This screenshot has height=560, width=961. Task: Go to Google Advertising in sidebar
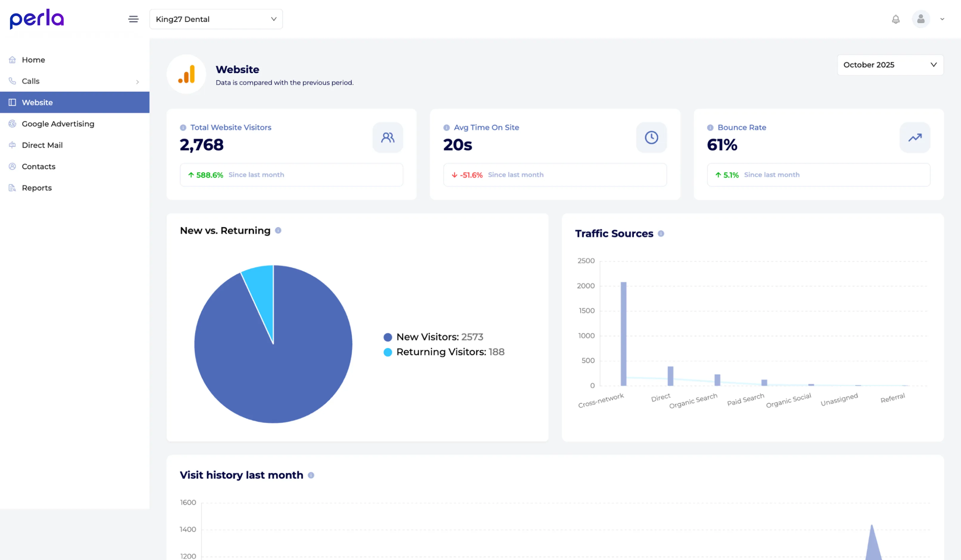pos(58,124)
